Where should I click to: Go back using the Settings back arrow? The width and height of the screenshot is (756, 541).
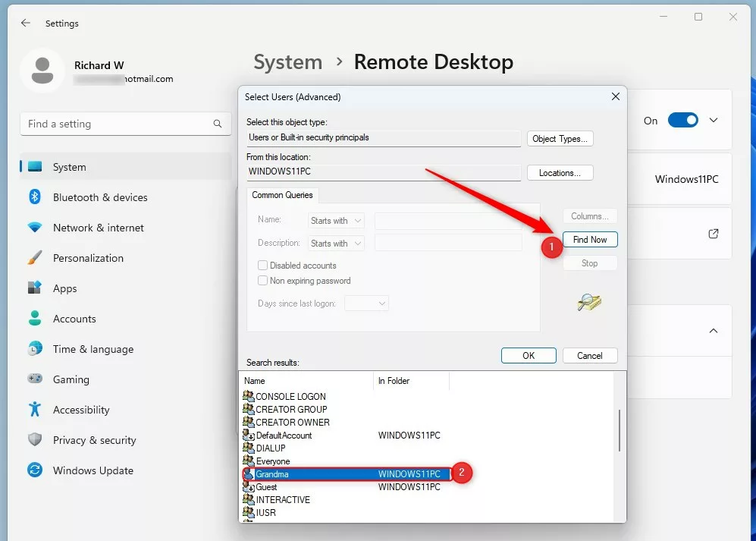[x=26, y=23]
